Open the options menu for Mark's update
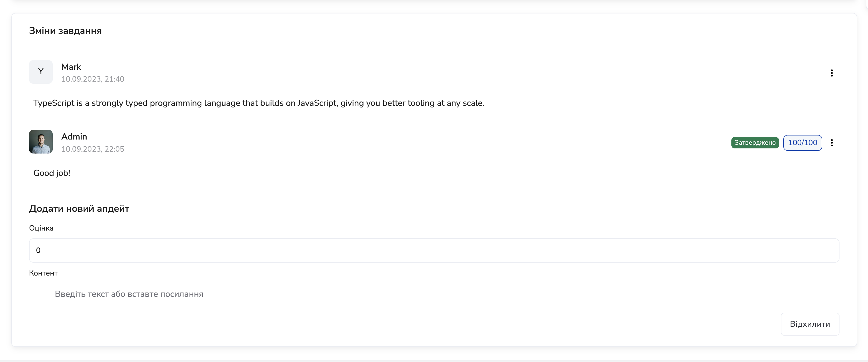This screenshot has width=868, height=362. [832, 73]
